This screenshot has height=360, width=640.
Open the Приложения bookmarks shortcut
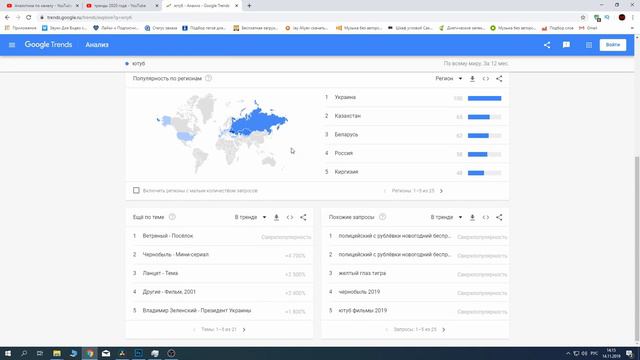point(20,28)
